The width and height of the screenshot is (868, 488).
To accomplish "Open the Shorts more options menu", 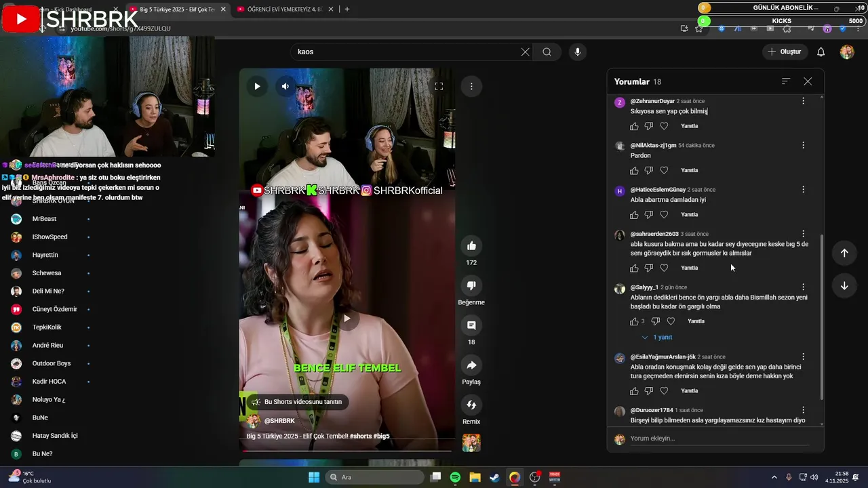I will [471, 86].
